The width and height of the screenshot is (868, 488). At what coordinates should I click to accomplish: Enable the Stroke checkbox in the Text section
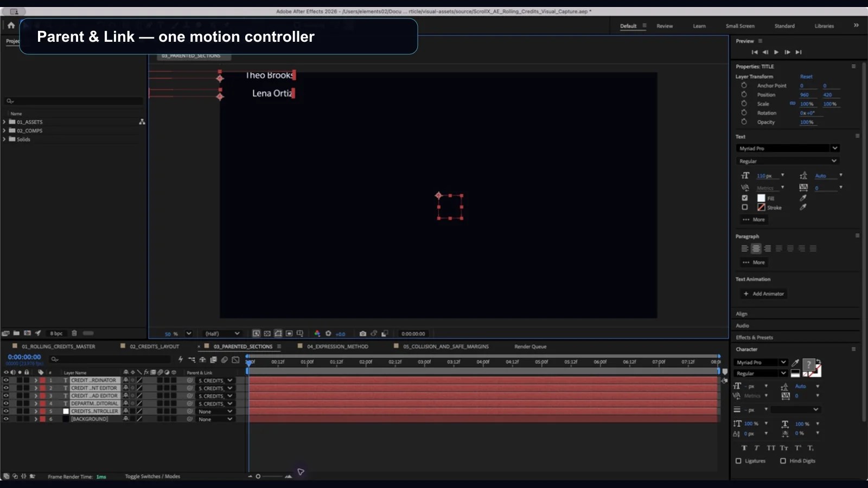745,207
